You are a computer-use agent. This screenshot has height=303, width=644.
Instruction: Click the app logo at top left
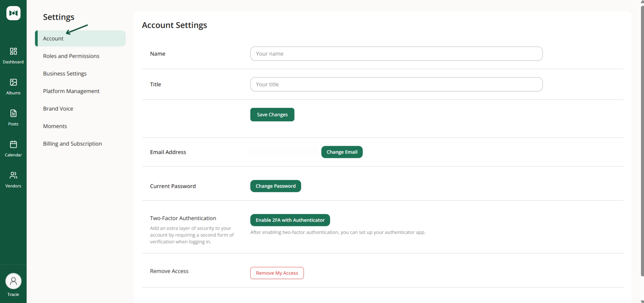[13, 13]
